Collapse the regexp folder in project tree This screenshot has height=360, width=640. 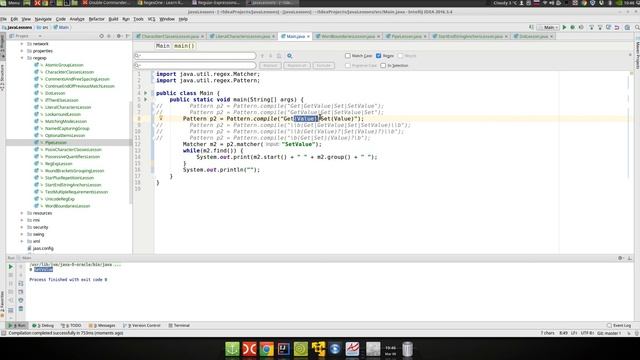coord(22,58)
